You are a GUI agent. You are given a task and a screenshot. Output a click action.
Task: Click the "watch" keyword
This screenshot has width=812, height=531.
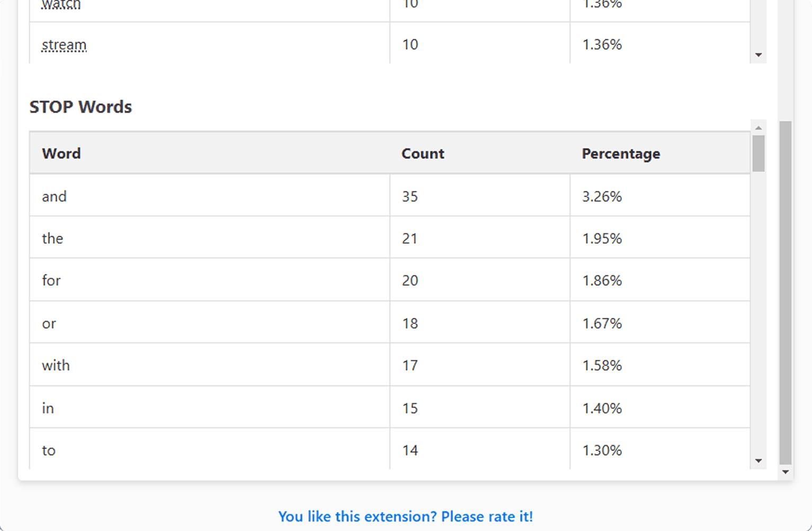pyautogui.click(x=61, y=5)
